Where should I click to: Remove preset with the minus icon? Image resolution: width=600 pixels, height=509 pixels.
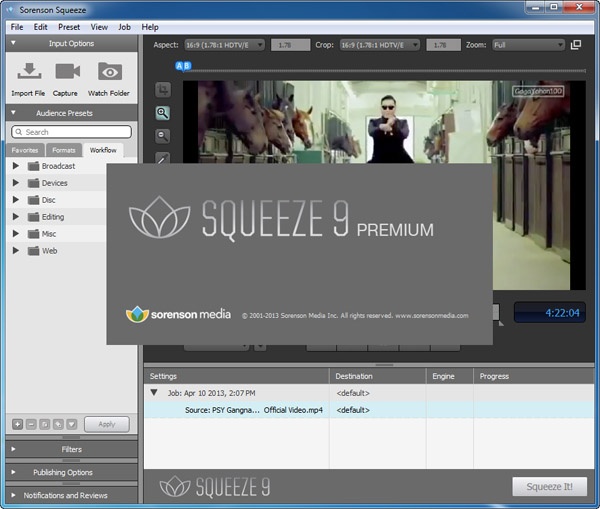(31, 424)
